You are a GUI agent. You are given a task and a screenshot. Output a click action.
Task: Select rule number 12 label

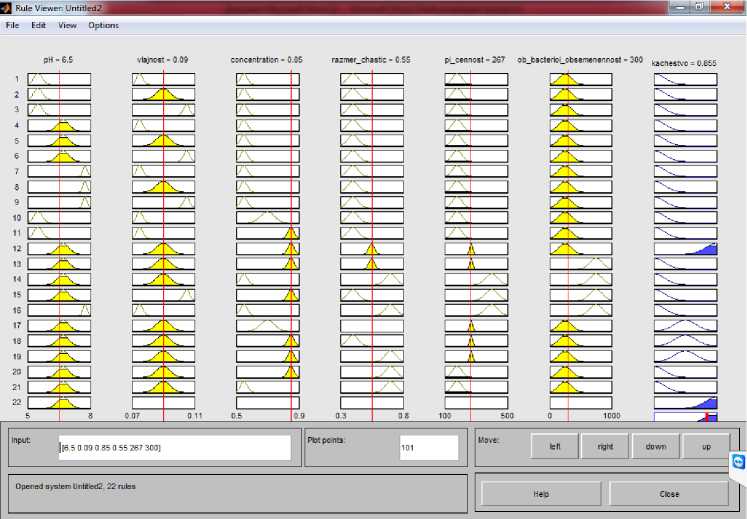[16, 248]
